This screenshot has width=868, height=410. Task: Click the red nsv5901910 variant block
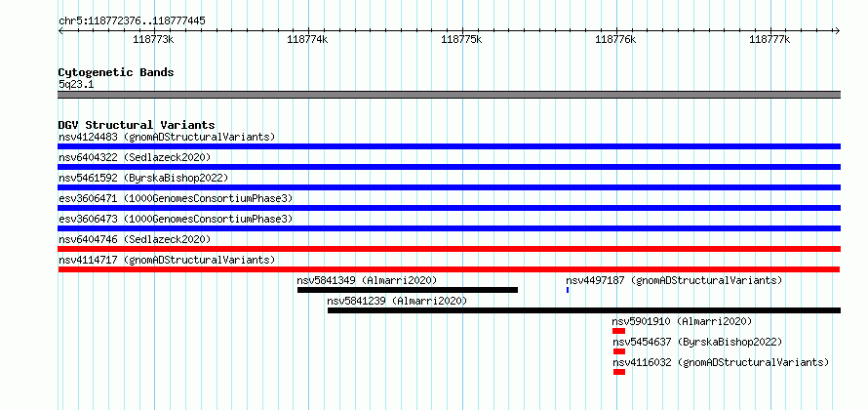619,331
